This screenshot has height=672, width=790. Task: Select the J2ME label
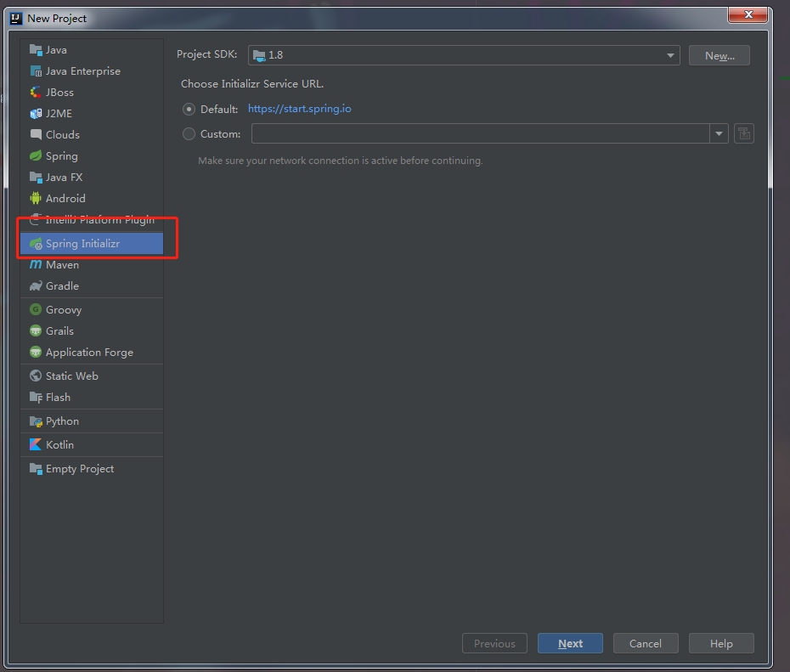coord(59,113)
